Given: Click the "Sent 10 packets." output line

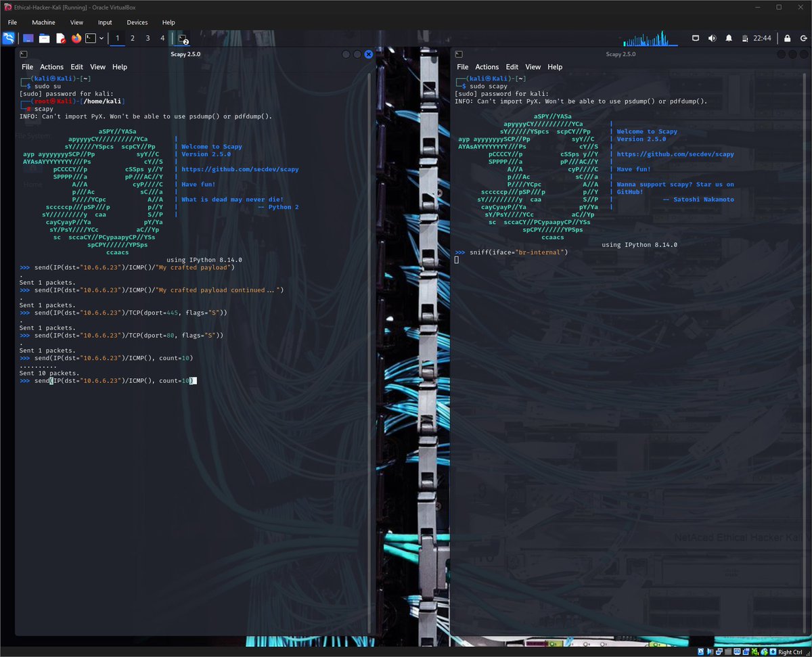Looking at the screenshot, I should click(x=49, y=373).
